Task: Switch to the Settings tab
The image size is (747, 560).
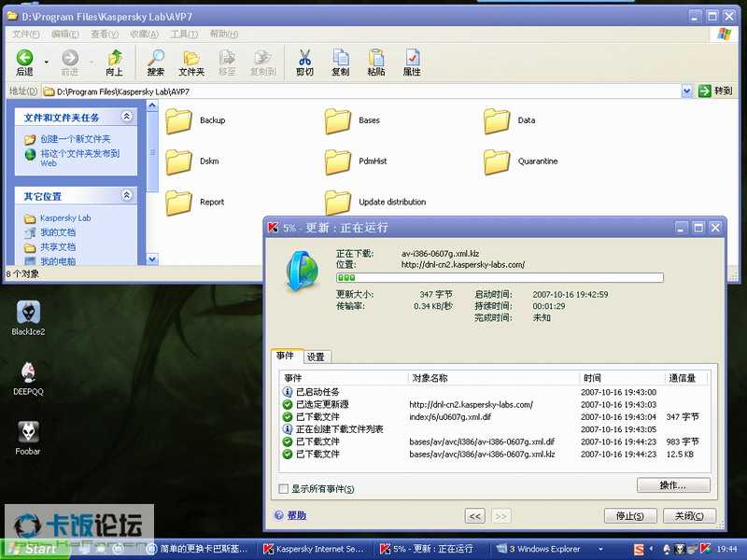Action: click(316, 357)
